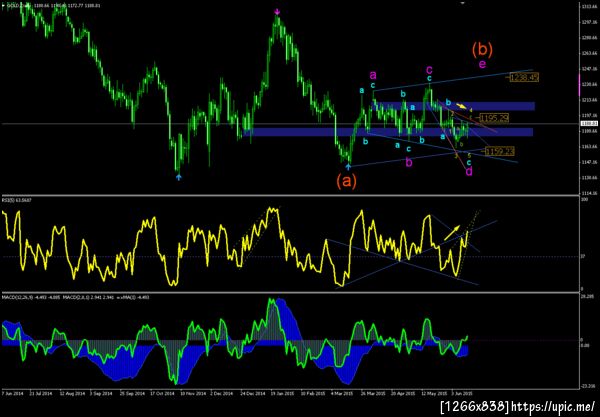The height and width of the screenshot is (417, 600).
Task: Select the cyan up arrow above the orange (a) label
Action: pos(348,166)
